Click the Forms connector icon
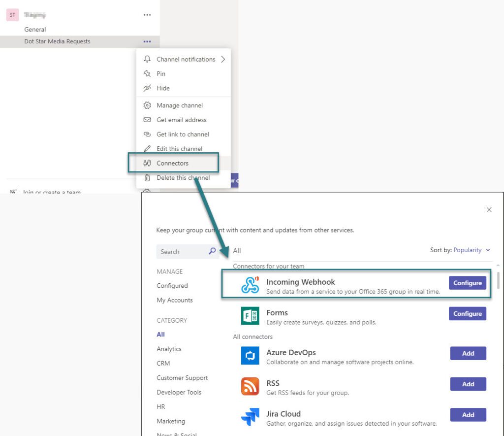The height and width of the screenshot is (436, 504). click(250, 316)
